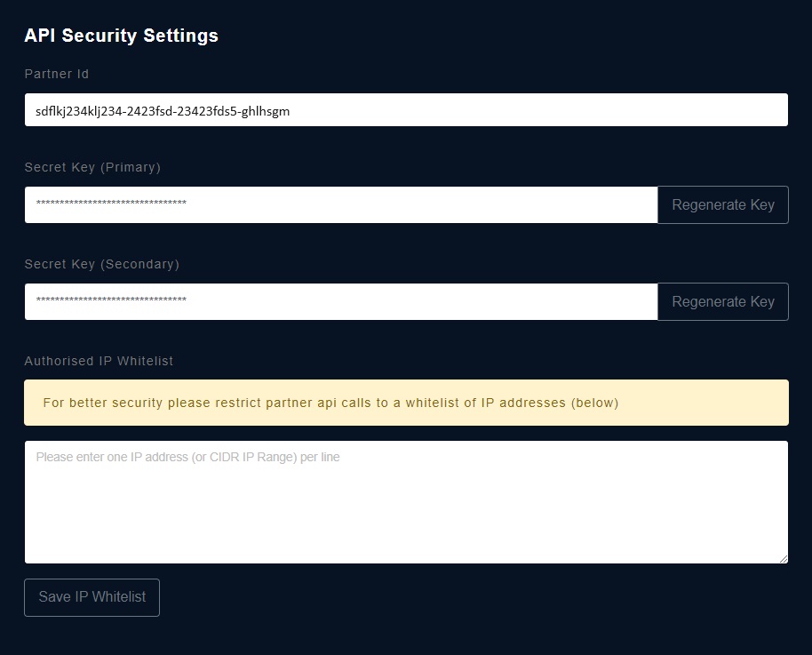Click the word whitelist in the yellow notice

(432, 403)
